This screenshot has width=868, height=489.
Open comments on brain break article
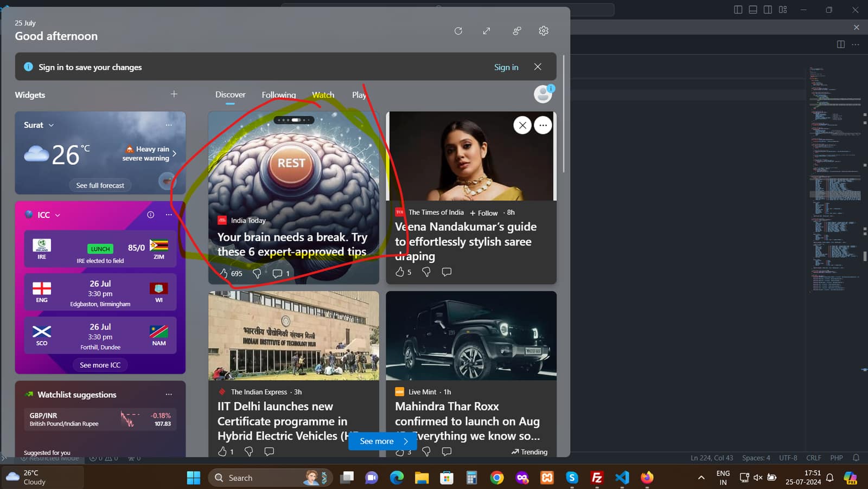(x=277, y=273)
